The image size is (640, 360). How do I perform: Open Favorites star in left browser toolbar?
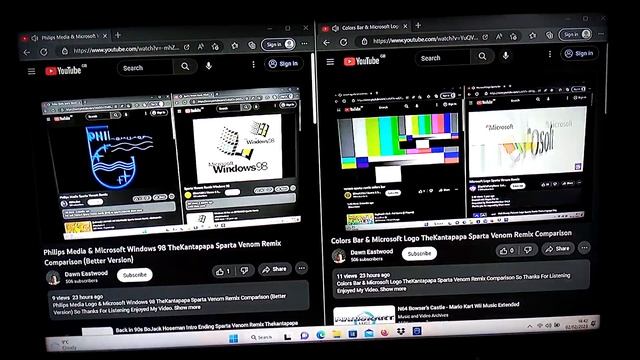[235, 46]
